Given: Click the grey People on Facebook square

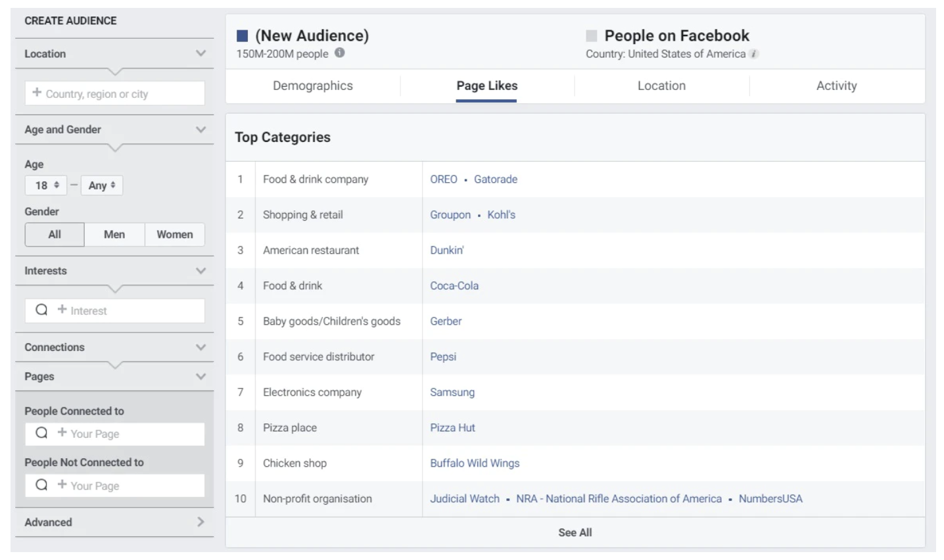Looking at the screenshot, I should pos(592,35).
